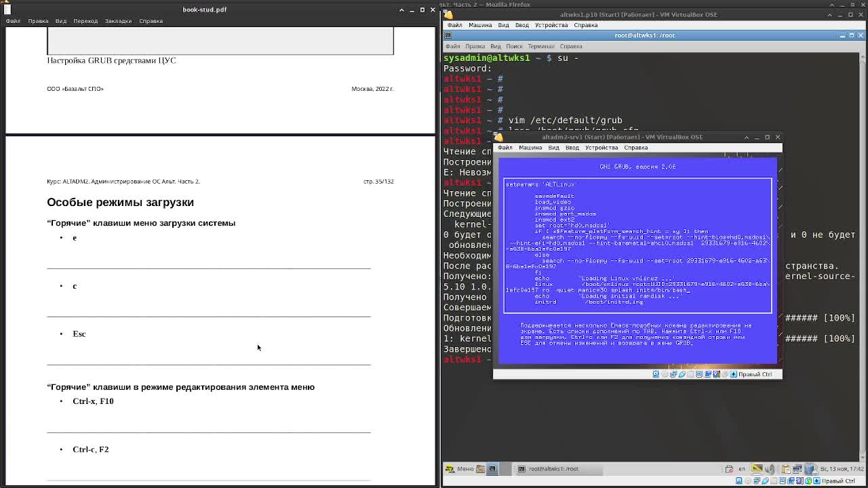Screen dimensions: 868x488
Task: Open the Справка menu in the PDF viewer
Action: coord(151,21)
